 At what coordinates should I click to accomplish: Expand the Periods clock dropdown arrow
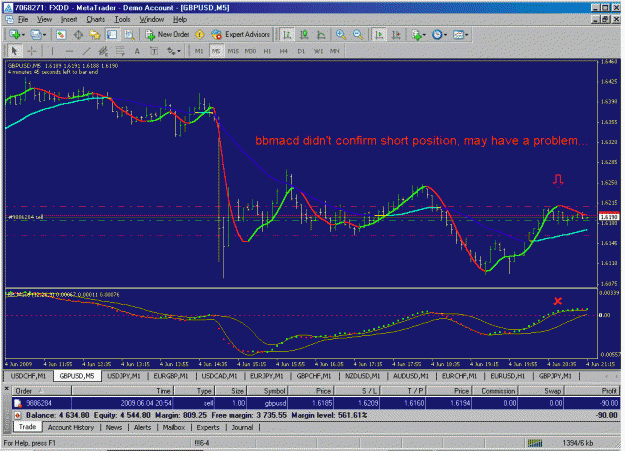coord(445,35)
